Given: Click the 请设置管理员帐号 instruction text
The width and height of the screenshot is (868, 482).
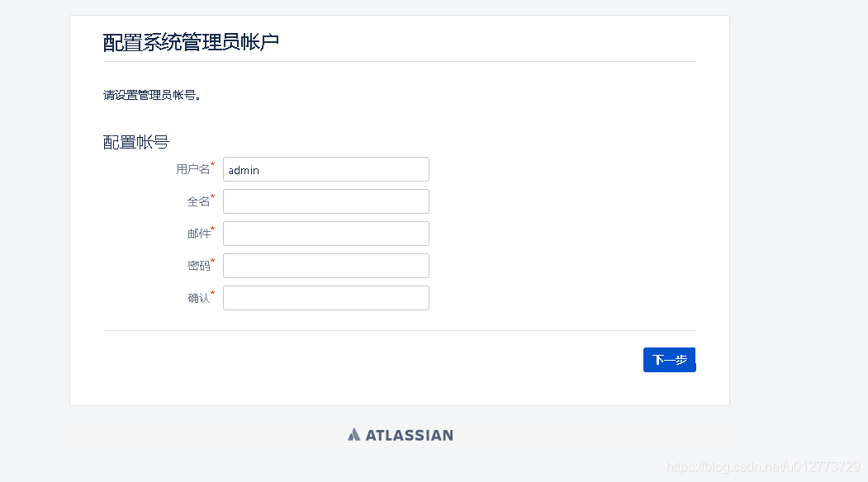Looking at the screenshot, I should 154,95.
